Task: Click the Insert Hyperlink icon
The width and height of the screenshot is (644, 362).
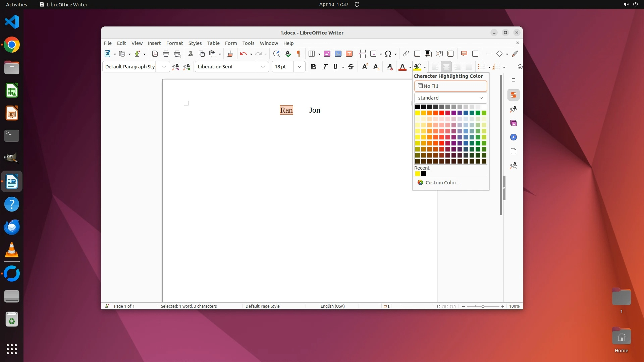Action: coord(406,54)
